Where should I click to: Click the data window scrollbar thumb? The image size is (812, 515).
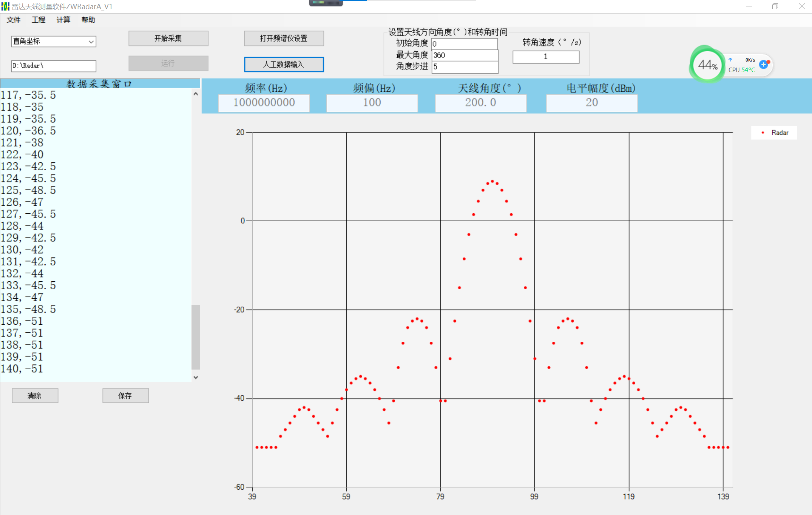pos(196,337)
